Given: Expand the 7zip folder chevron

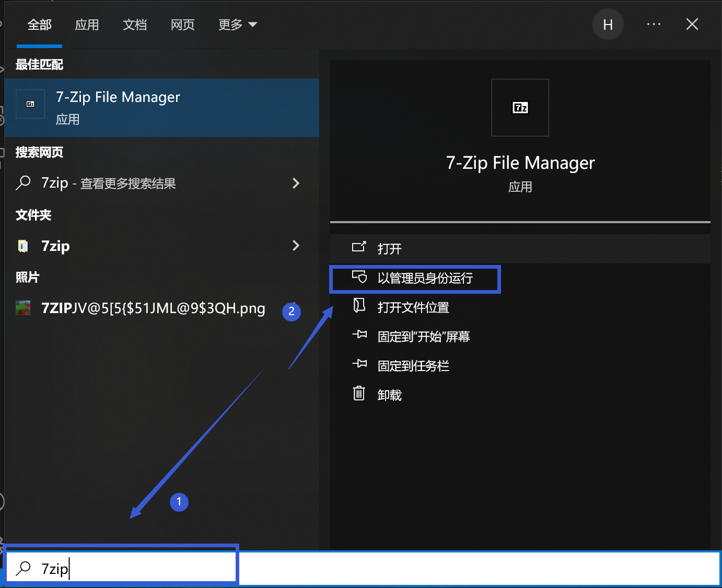Looking at the screenshot, I should pyautogui.click(x=296, y=245).
